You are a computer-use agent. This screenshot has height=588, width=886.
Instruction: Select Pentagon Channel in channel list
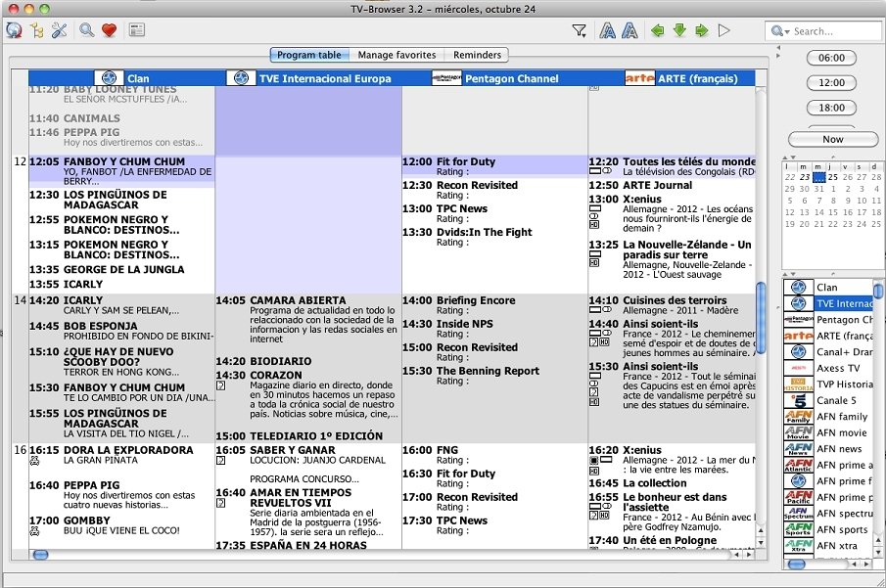click(x=828, y=320)
